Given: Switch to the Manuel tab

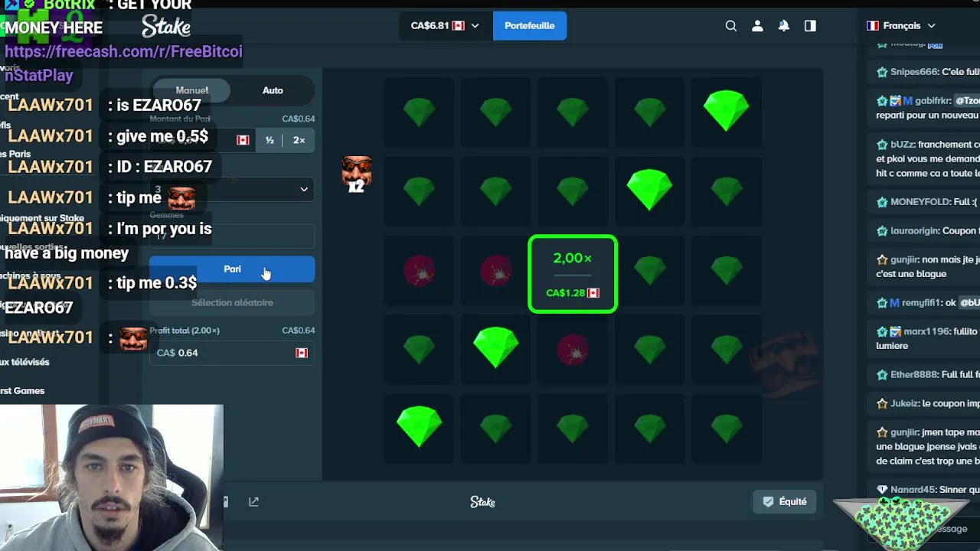Looking at the screenshot, I should point(191,90).
